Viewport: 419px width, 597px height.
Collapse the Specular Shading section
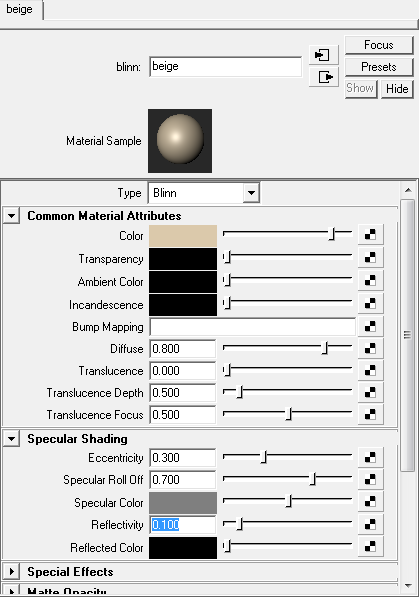point(11,439)
